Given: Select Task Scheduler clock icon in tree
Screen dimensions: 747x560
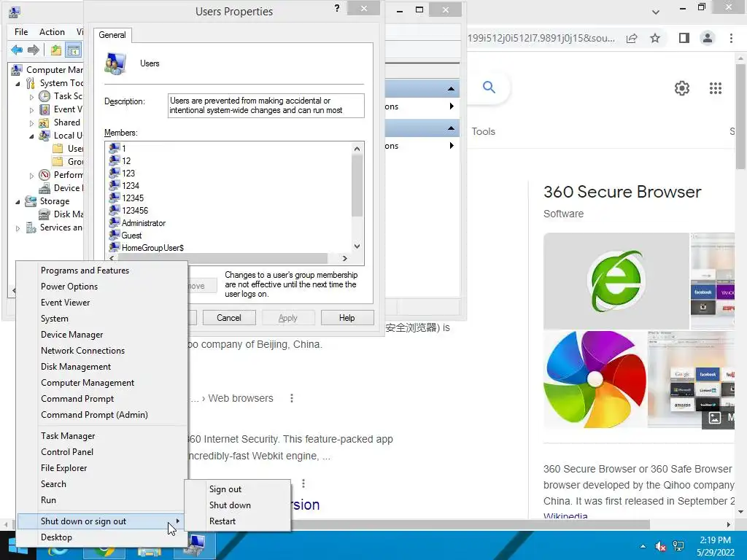Looking at the screenshot, I should coord(44,96).
